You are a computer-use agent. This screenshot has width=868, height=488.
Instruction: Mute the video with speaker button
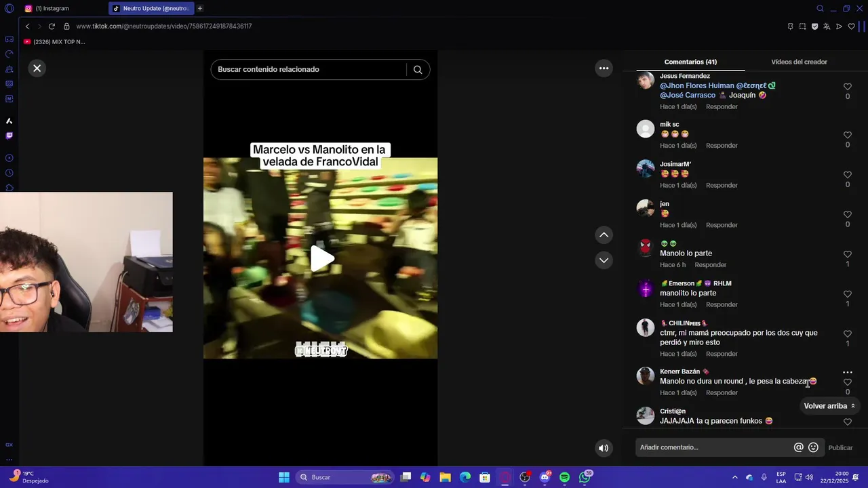(604, 448)
